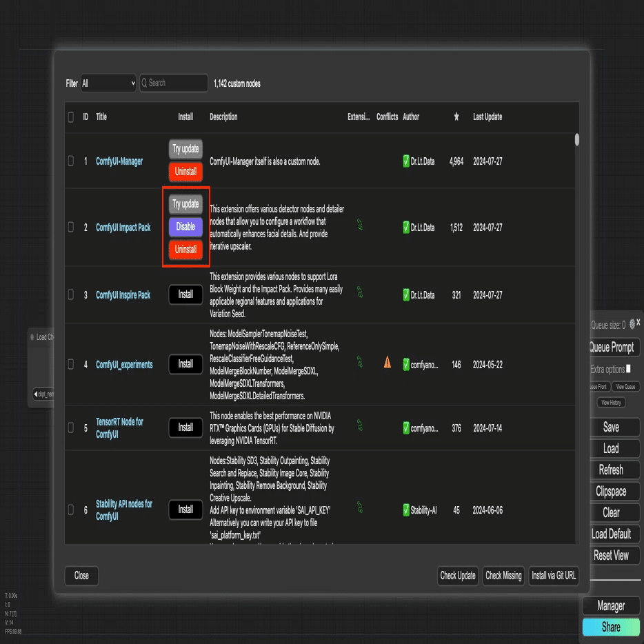Open queue settings gear icon
Image resolution: width=644 pixels, height=644 pixels.
[632, 323]
